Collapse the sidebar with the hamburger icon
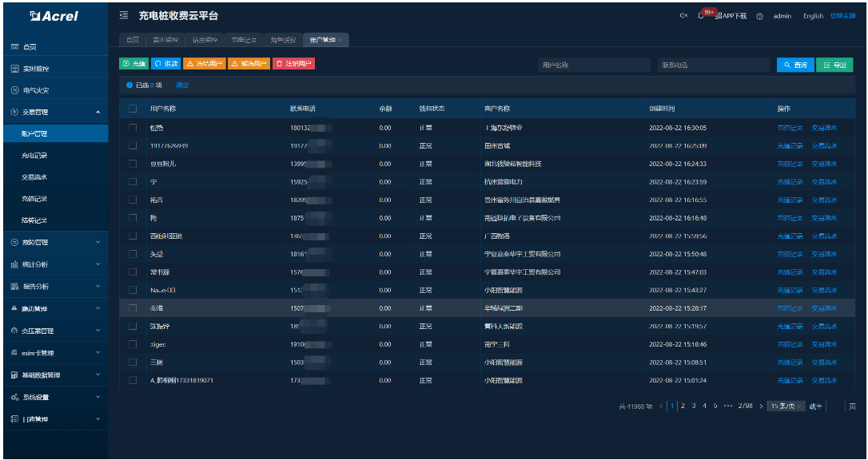The height and width of the screenshot is (460, 868). click(124, 15)
